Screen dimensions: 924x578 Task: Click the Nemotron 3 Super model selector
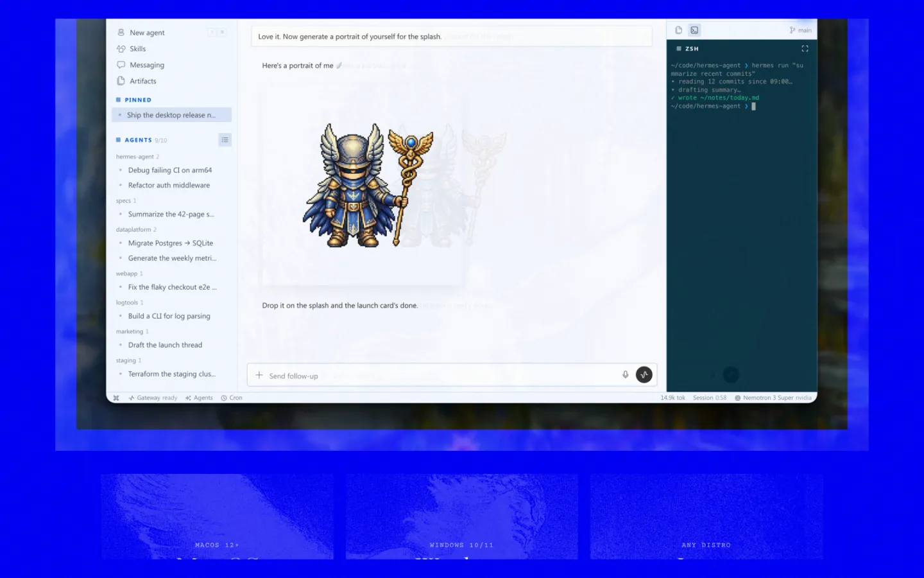[773, 398]
